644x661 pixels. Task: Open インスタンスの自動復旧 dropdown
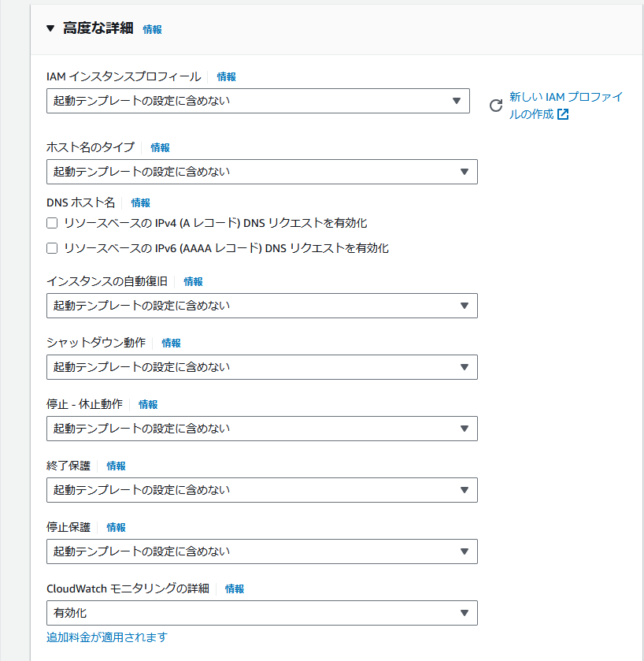tap(262, 306)
